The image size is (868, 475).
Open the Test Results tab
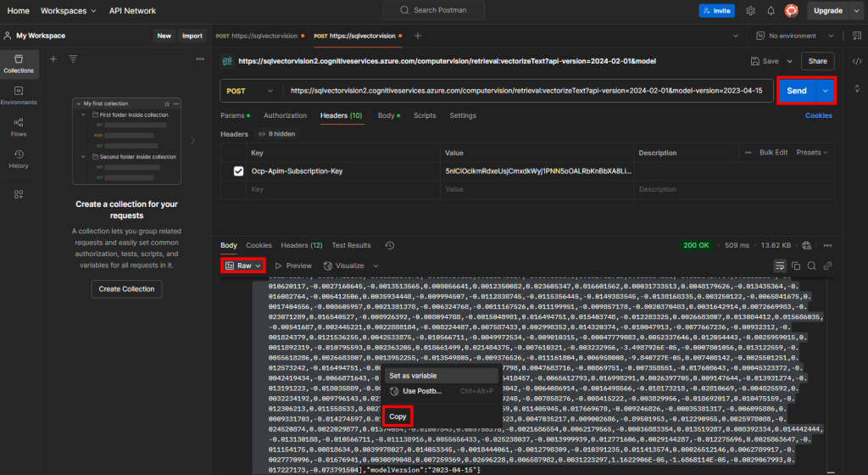tap(351, 245)
